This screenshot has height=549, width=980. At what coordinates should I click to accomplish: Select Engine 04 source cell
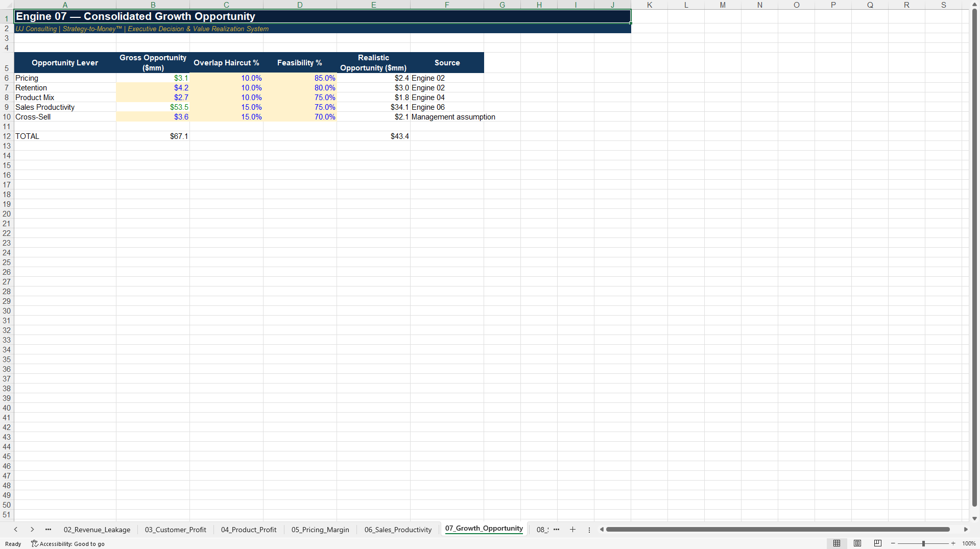point(447,98)
